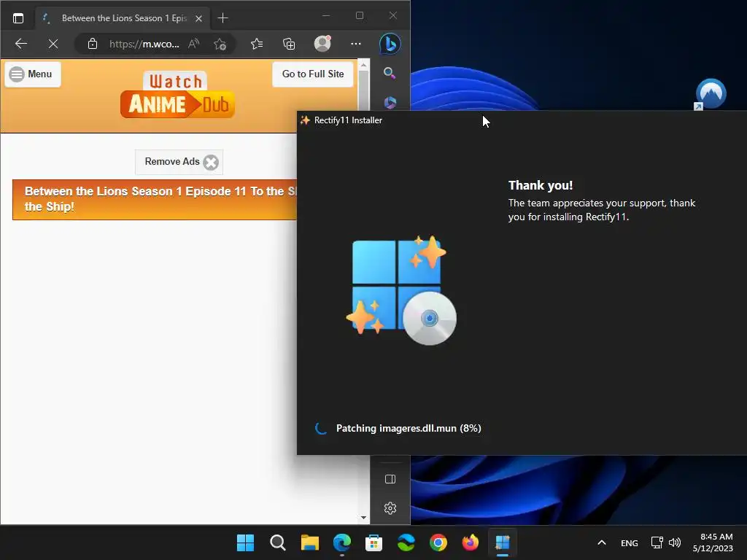
Task: Click the Rectify11 Windows logo artwork
Action: [401, 290]
